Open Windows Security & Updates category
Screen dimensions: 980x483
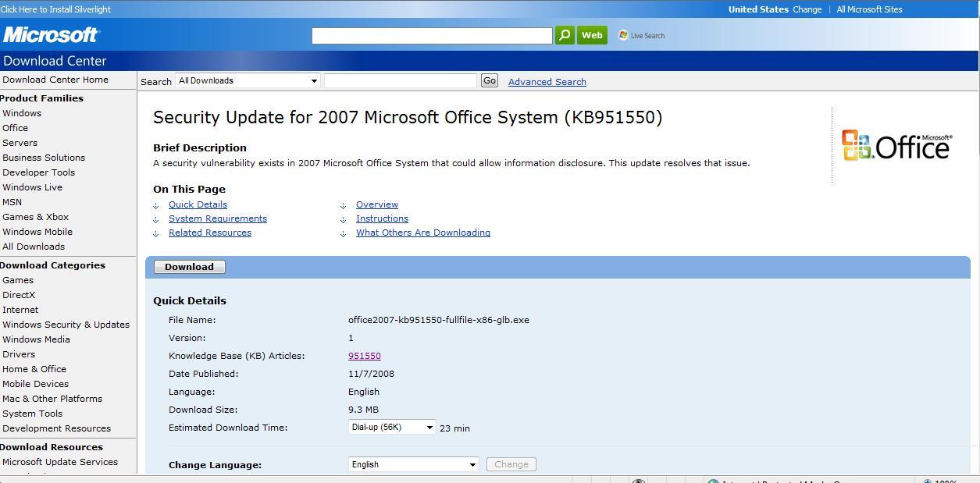(66, 325)
